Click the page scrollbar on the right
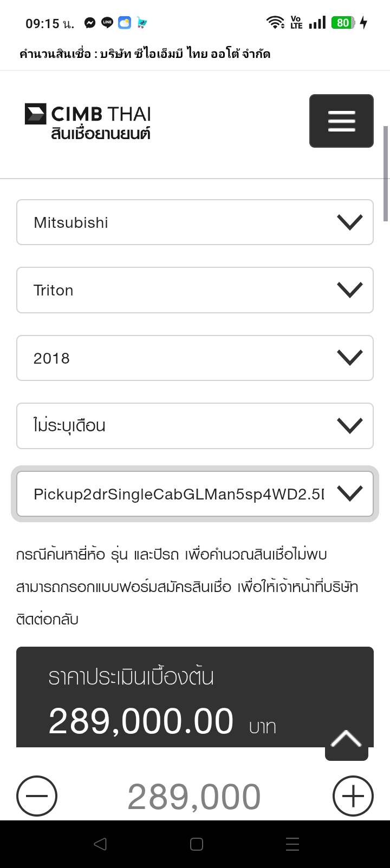This screenshot has height=868, width=390. pyautogui.click(x=386, y=173)
